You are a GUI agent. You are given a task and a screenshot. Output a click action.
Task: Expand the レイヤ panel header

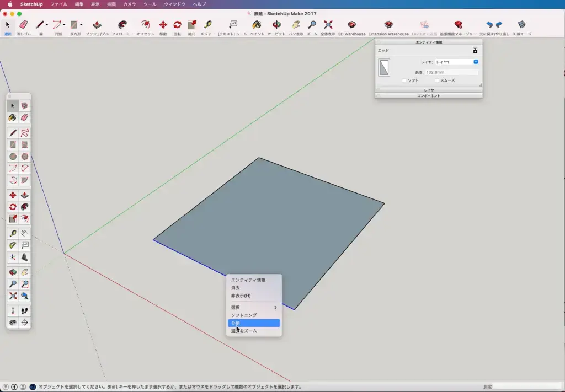tap(429, 90)
